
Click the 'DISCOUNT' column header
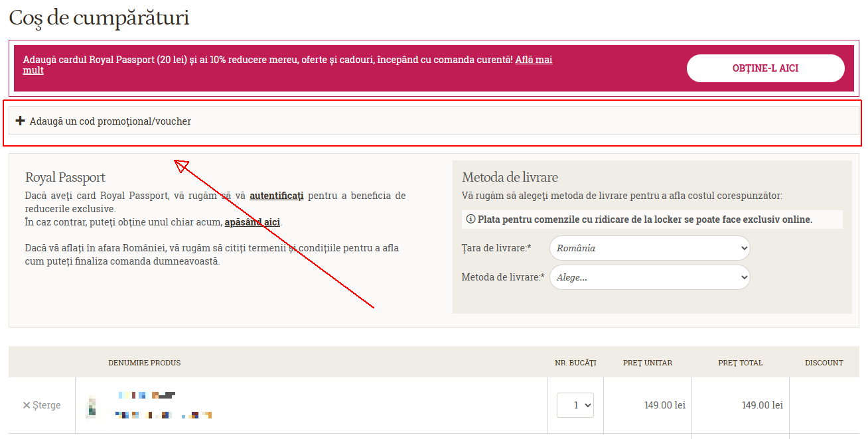pyautogui.click(x=824, y=363)
